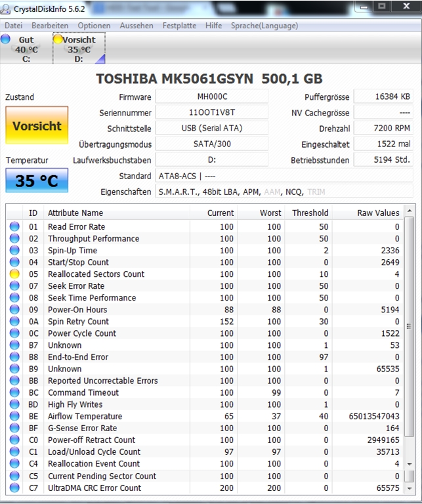Open the Aussehen menu
422x504 pixels.
click(x=137, y=26)
